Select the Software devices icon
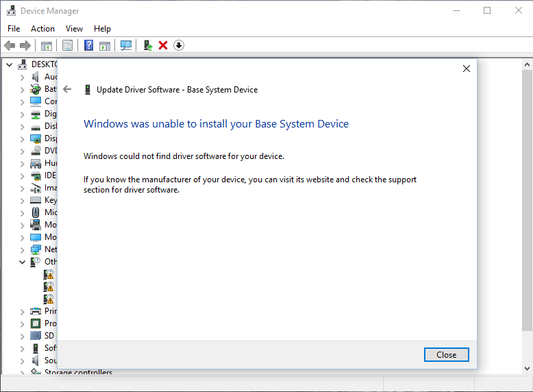This screenshot has width=533, height=392. pyautogui.click(x=36, y=348)
